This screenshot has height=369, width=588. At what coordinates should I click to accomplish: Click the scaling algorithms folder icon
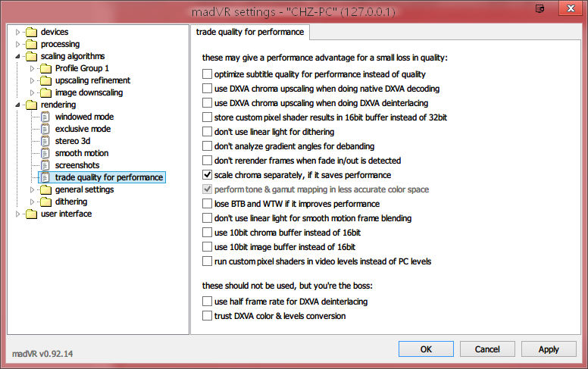32,56
